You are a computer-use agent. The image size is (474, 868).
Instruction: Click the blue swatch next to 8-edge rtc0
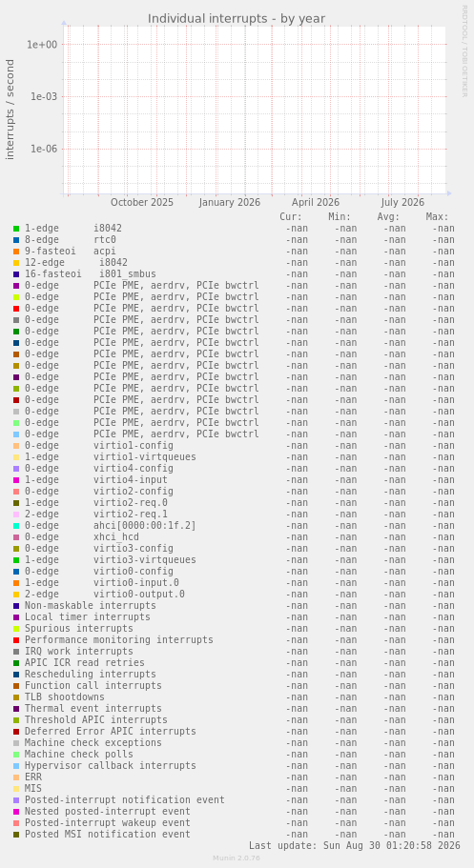point(16,240)
